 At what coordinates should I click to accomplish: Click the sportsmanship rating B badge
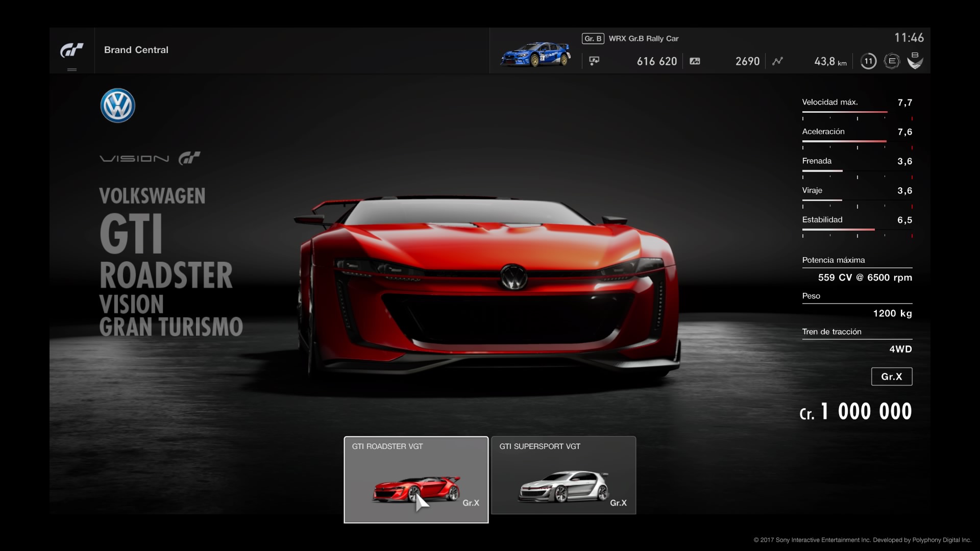point(915,61)
